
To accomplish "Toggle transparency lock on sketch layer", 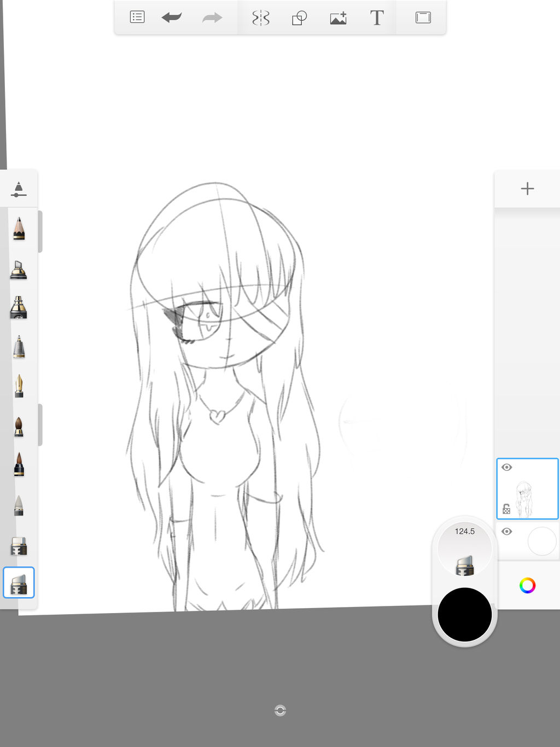I will tap(506, 509).
